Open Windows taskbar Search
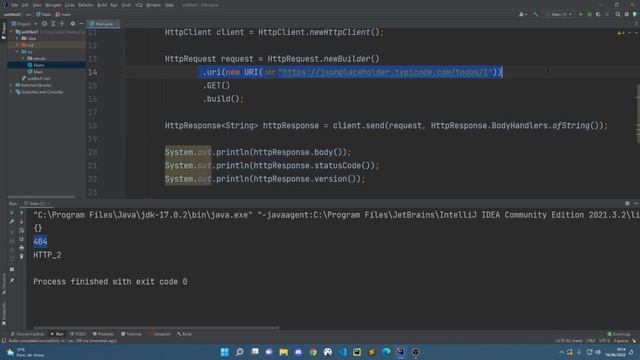 pos(240,352)
